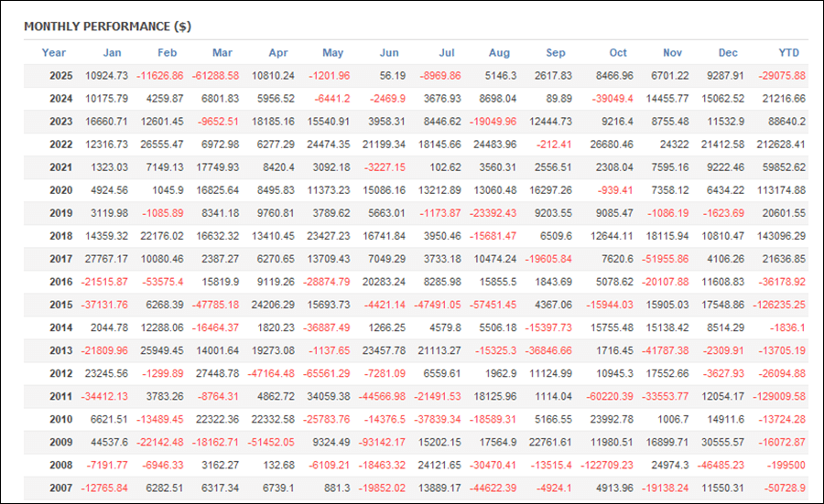Select the 2011 YTD value -129009.58
The height and width of the screenshot is (504, 824).
(776, 396)
